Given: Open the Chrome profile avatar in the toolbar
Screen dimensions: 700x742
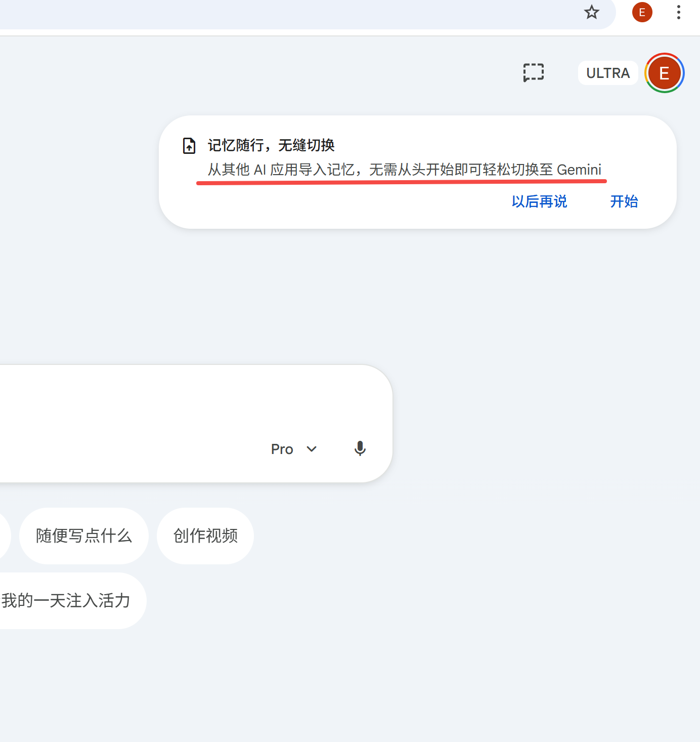Looking at the screenshot, I should (x=642, y=12).
